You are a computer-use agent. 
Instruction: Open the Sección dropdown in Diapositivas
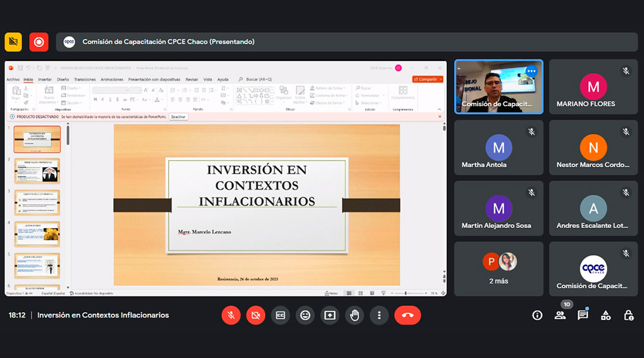(x=72, y=103)
